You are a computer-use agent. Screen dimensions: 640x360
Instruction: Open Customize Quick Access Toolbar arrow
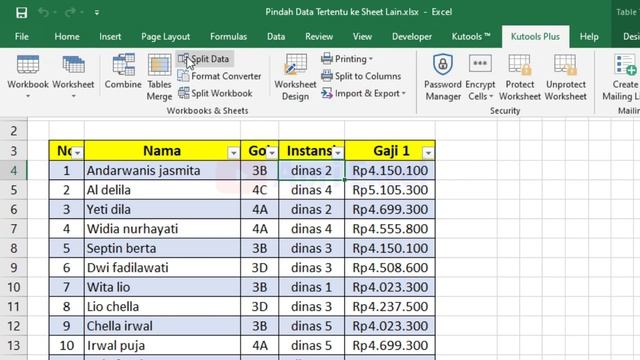coord(97,13)
